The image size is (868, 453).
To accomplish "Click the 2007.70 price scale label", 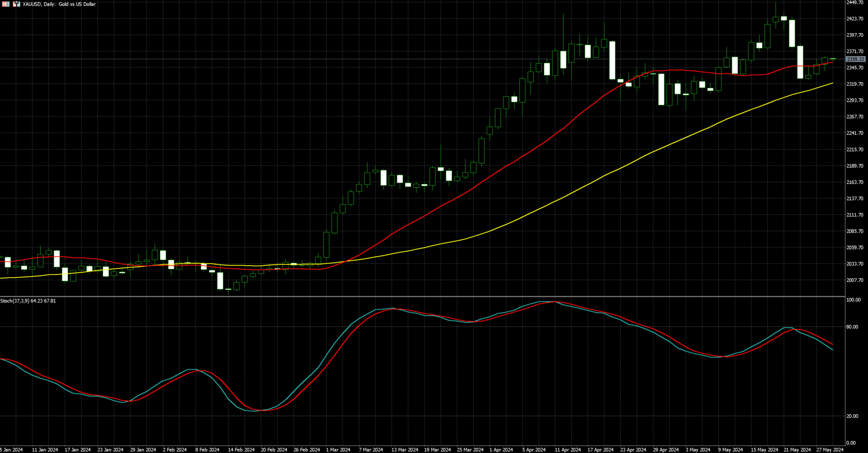I will tap(855, 280).
